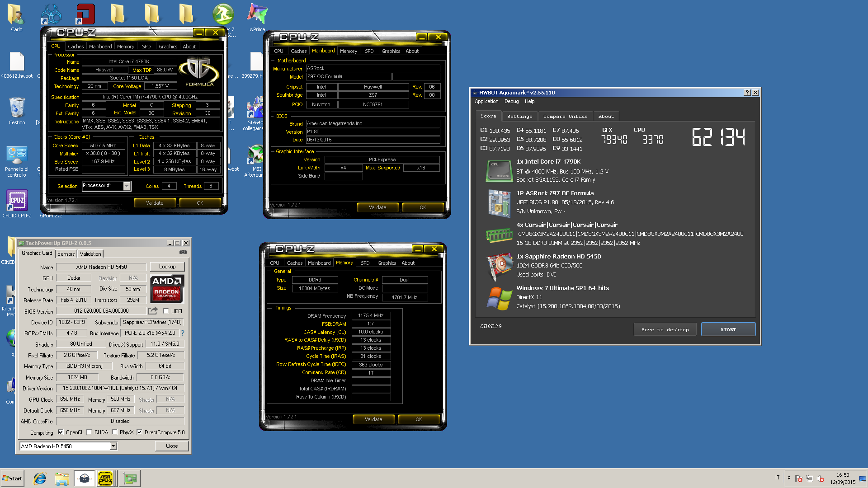The image size is (868, 488).
Task: Open the About tab in Aquamark
Action: (x=606, y=116)
